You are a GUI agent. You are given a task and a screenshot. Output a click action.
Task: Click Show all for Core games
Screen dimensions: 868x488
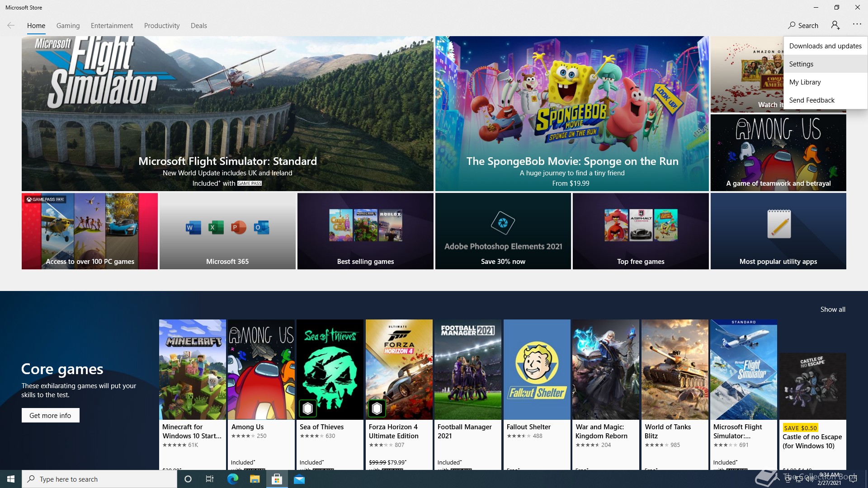(833, 310)
